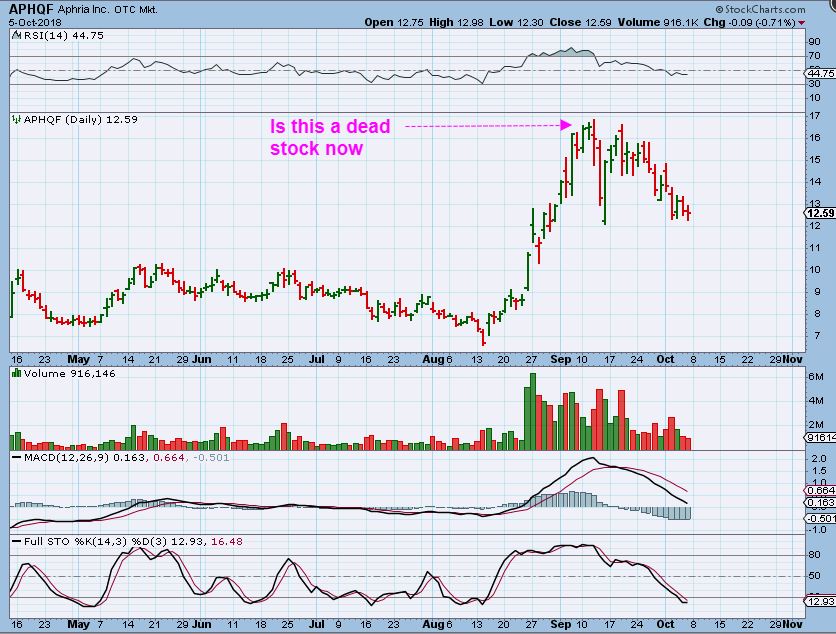This screenshot has height=634, width=836.
Task: Click the 'Volume 916,146' panel label
Action: click(69, 373)
